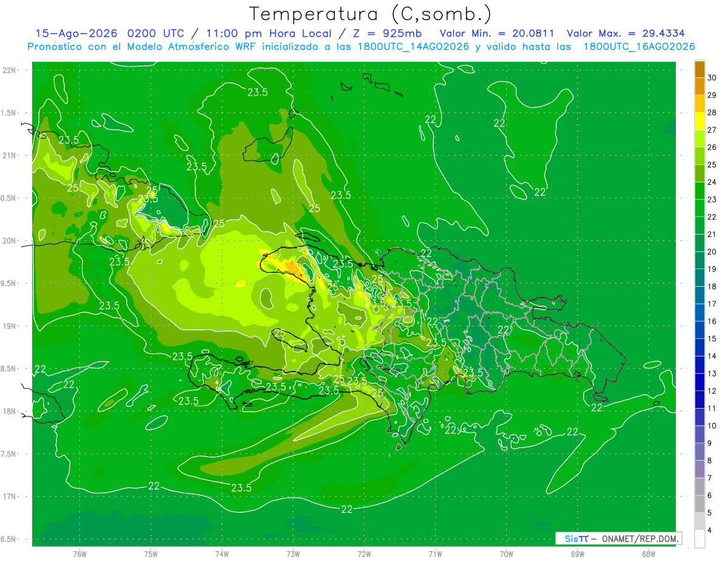Click the title 'Temperatura (C,somb.)'

pyautogui.click(x=371, y=15)
